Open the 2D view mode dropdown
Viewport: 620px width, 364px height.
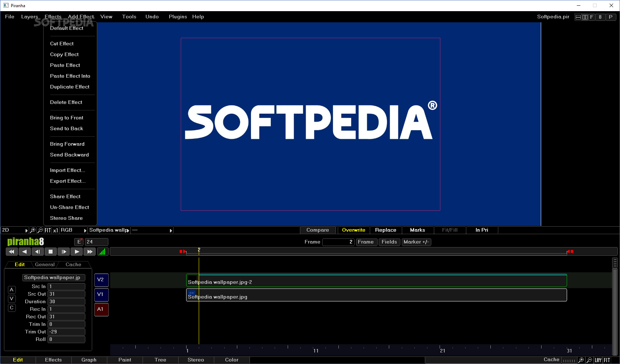15,230
